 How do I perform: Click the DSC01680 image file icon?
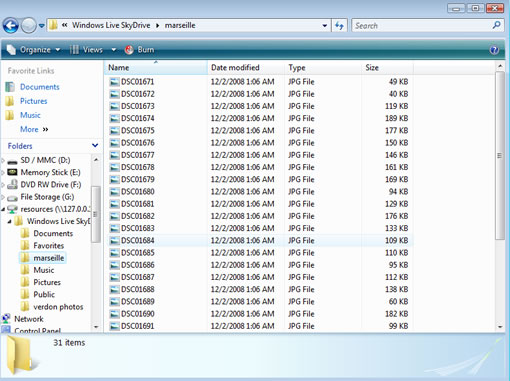pos(114,192)
